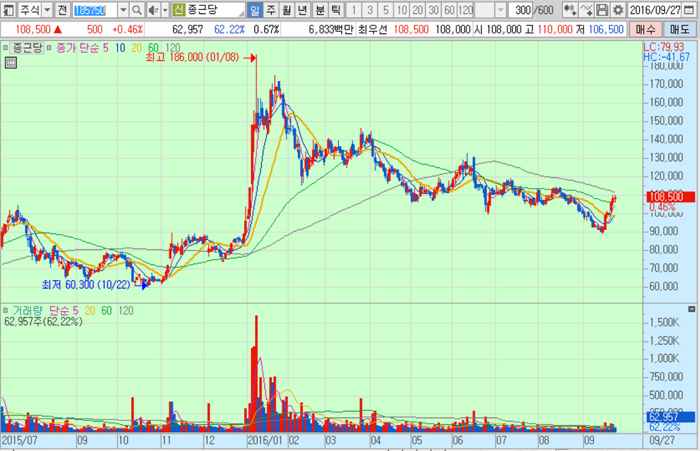Click the save floppy disk icon
This screenshot has height=451, width=700.
pyautogui.click(x=603, y=9)
